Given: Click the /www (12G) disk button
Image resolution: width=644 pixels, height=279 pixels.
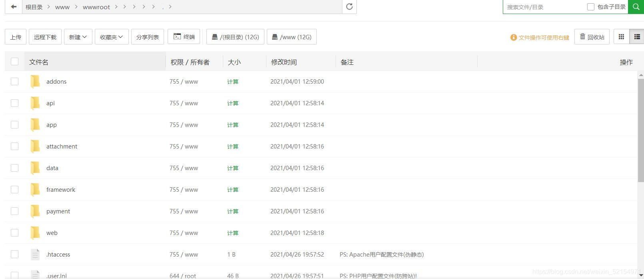Looking at the screenshot, I should (292, 37).
